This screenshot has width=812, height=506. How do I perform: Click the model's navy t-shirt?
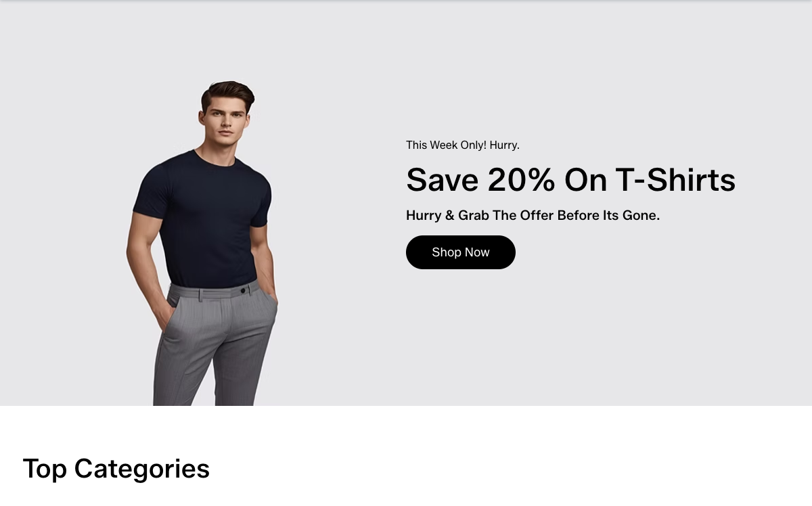[203, 216]
